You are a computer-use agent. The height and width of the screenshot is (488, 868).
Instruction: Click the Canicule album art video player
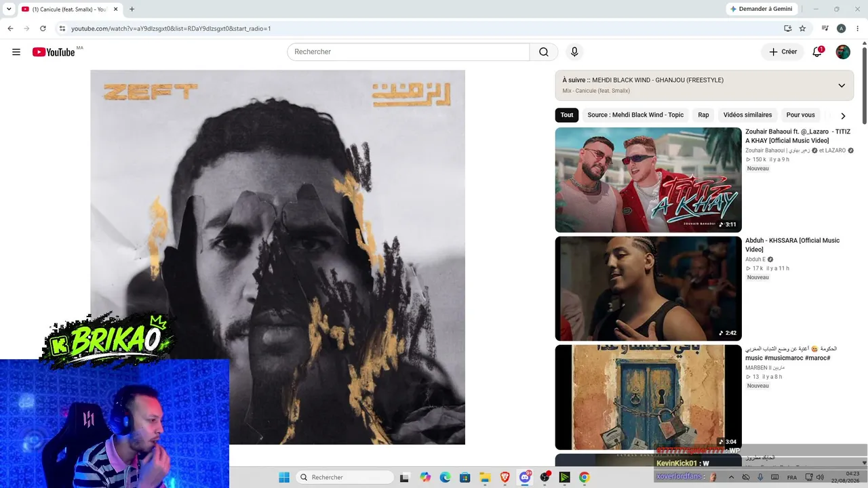278,258
